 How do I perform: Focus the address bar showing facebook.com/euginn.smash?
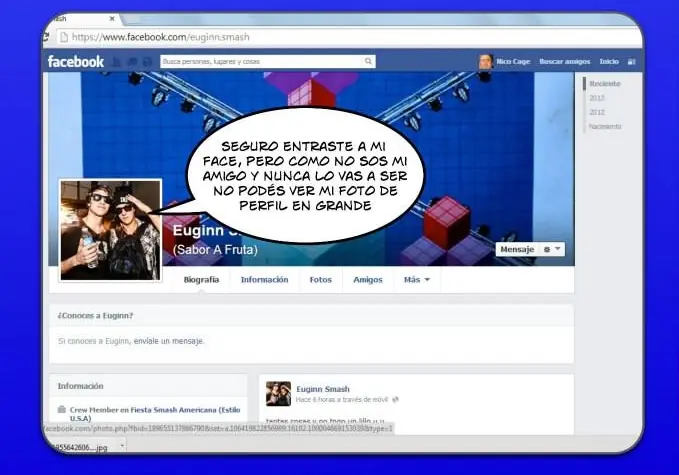pyautogui.click(x=349, y=37)
